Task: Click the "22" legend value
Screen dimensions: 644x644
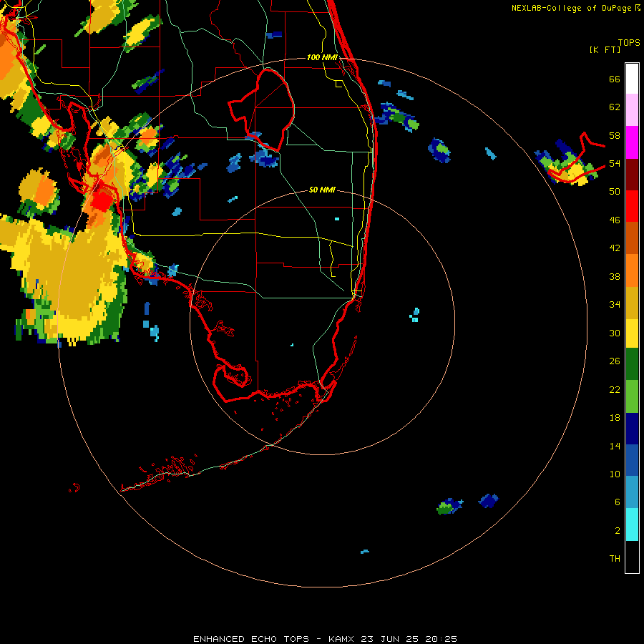Action: click(x=615, y=390)
